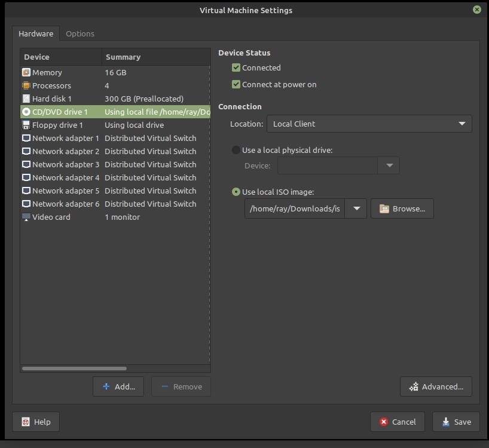489x448 pixels.
Task: Select the Floppy drive 1 row
Action: (x=115, y=125)
